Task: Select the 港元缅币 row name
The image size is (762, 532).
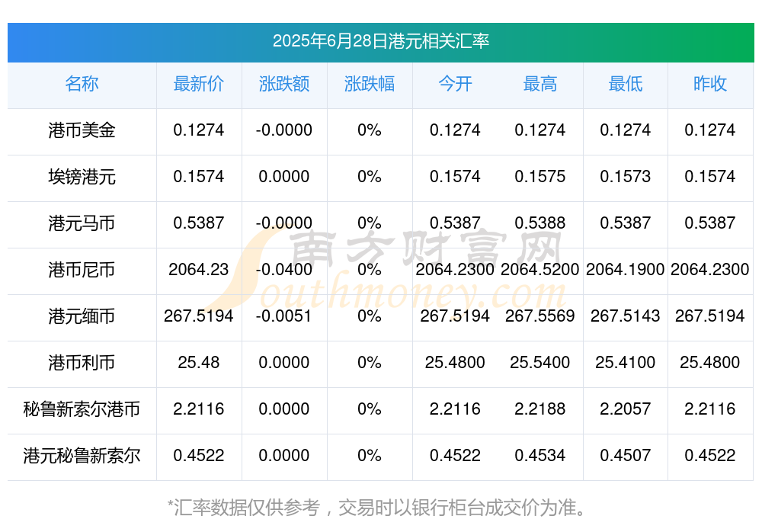Action: [82, 316]
